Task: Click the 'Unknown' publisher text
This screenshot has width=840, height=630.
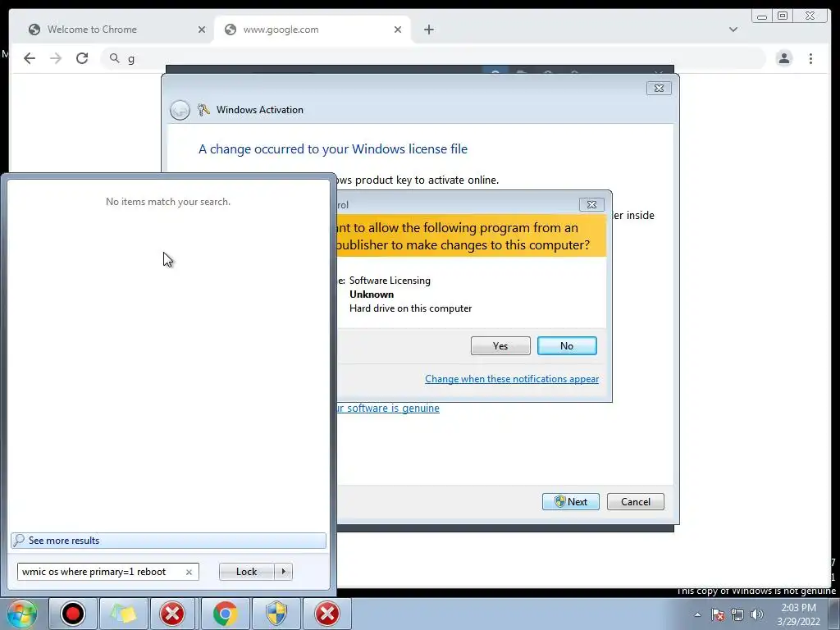Action: pyautogui.click(x=372, y=294)
